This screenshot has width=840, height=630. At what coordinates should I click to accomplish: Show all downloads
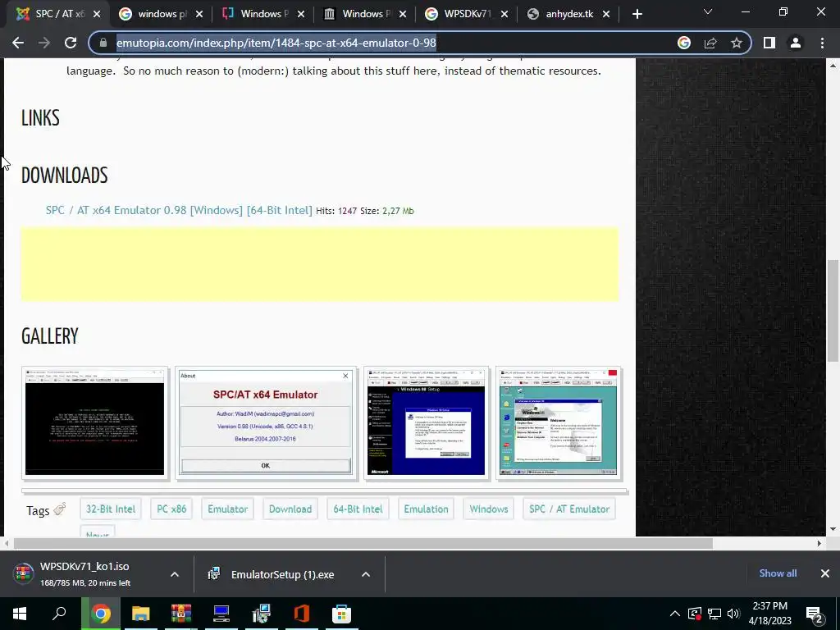(x=778, y=573)
